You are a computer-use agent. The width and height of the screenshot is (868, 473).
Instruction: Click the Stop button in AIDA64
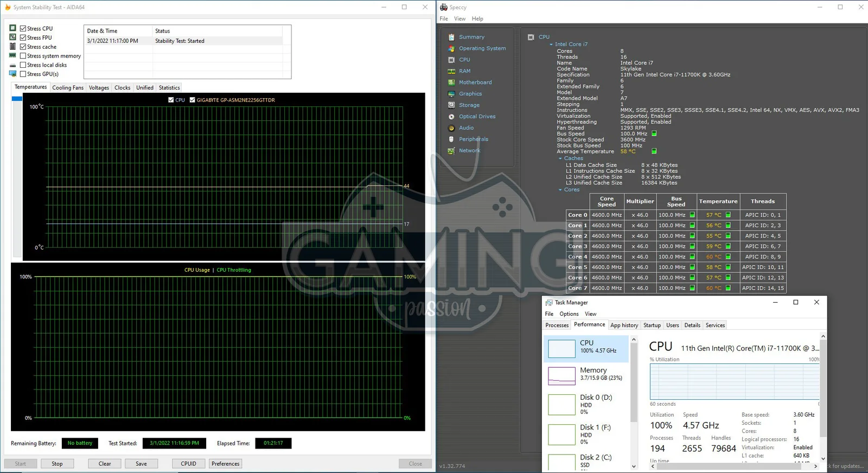(57, 464)
